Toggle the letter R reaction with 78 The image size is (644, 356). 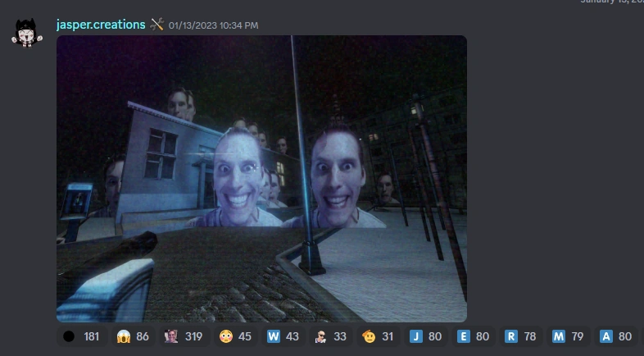[521, 336]
